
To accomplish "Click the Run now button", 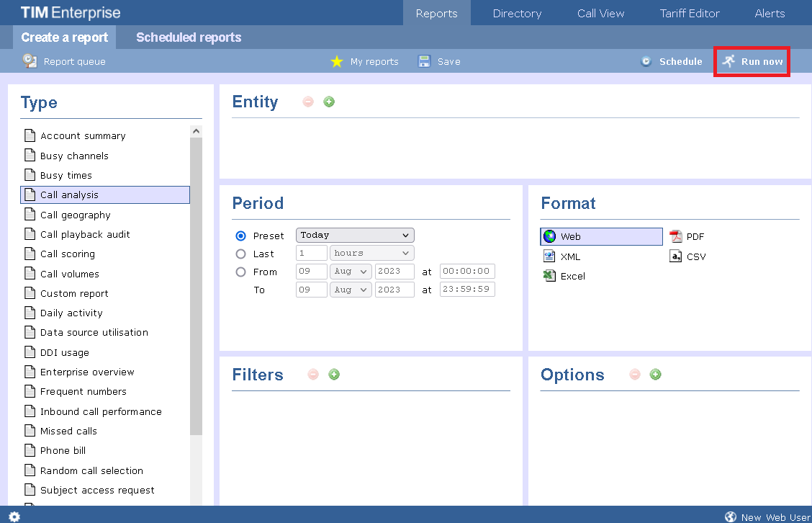I will coord(752,61).
